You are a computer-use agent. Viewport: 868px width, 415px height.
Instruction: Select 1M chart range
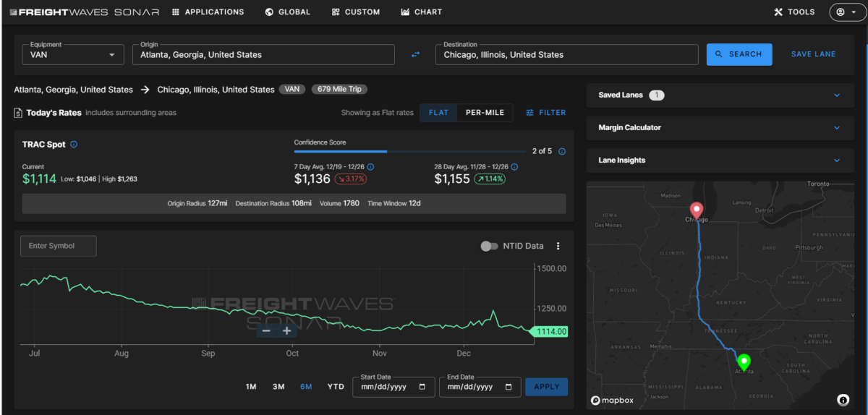point(251,387)
